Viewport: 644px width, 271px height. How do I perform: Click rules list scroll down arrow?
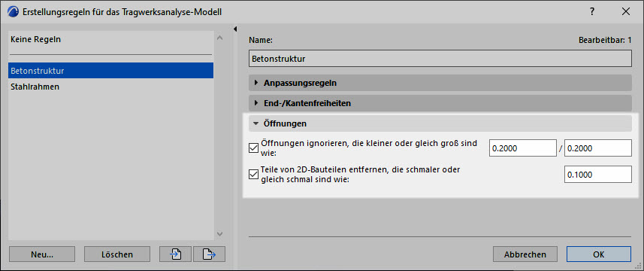tap(219, 233)
